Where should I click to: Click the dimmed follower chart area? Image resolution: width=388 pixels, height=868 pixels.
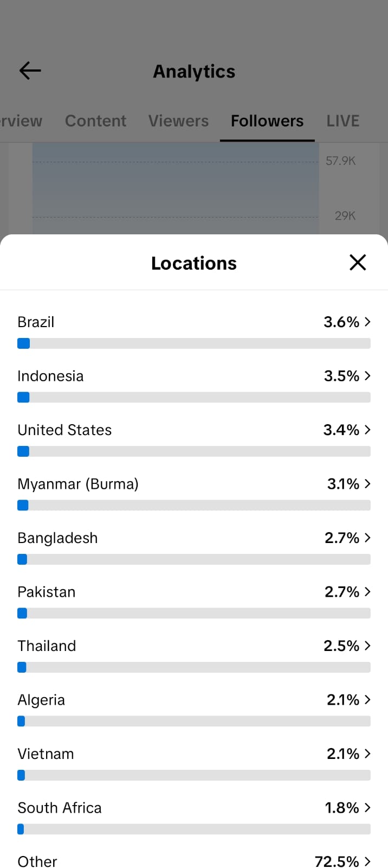click(x=176, y=188)
